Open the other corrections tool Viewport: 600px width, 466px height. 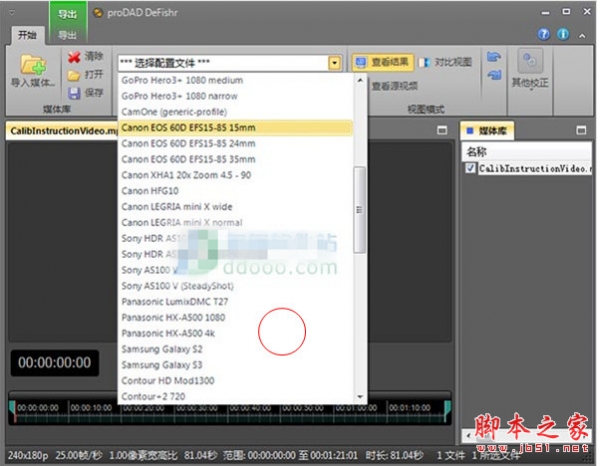click(x=530, y=69)
